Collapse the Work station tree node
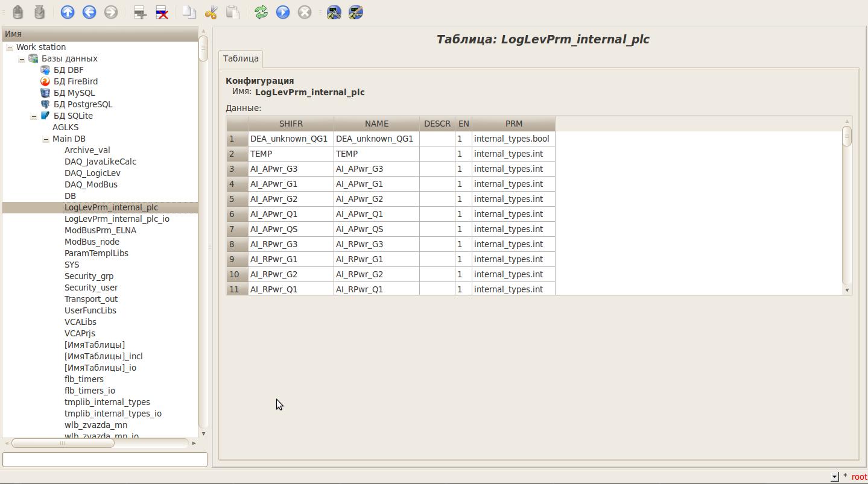 pos(10,48)
